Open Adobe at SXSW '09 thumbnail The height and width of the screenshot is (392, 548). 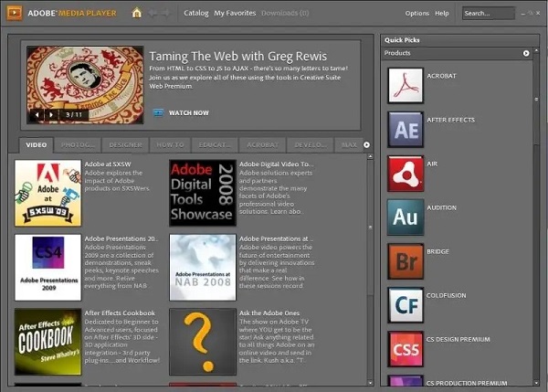(x=47, y=193)
